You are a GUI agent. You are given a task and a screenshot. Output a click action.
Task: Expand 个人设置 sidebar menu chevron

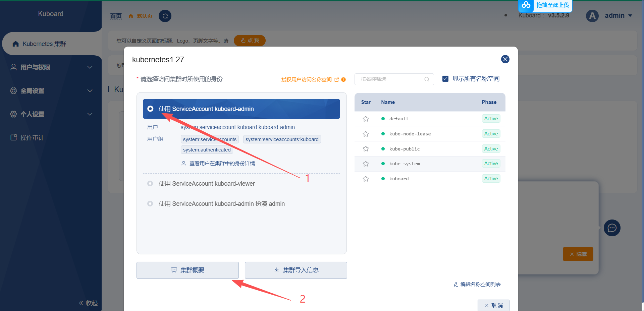[90, 114]
